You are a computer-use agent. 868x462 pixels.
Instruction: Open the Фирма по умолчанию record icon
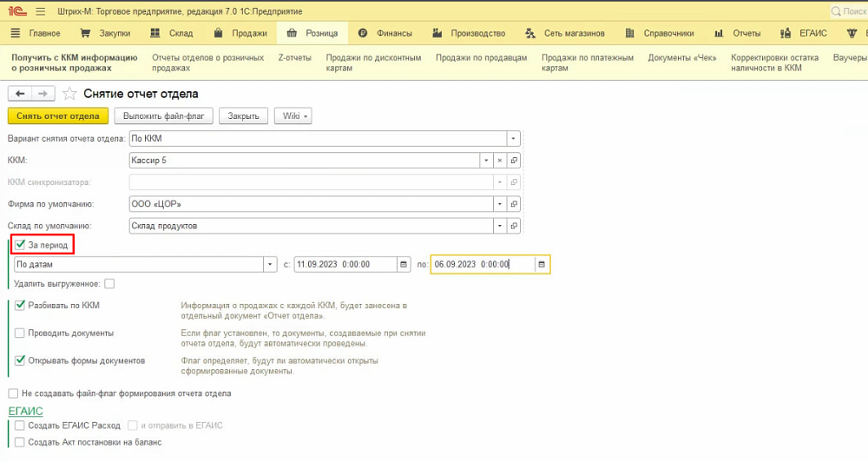(514, 204)
